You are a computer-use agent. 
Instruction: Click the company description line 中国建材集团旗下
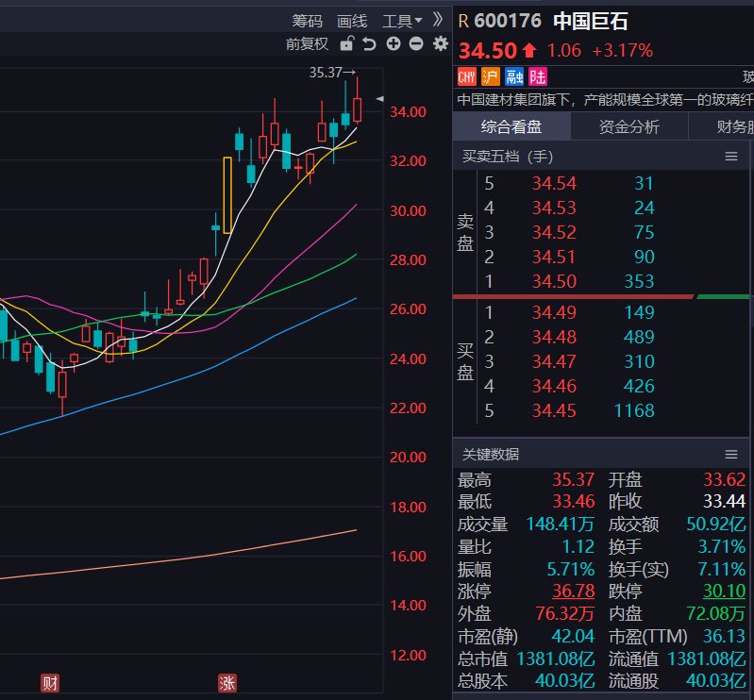(x=605, y=99)
